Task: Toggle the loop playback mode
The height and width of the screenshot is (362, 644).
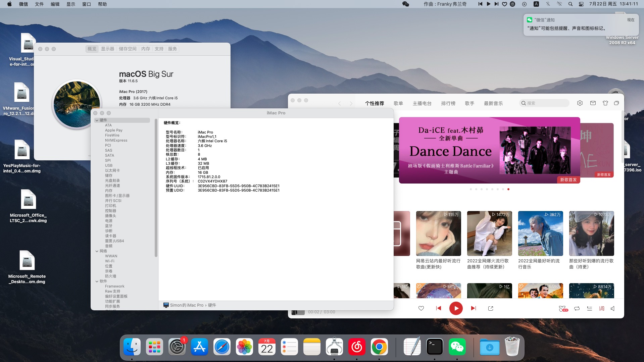Action: pos(577,308)
